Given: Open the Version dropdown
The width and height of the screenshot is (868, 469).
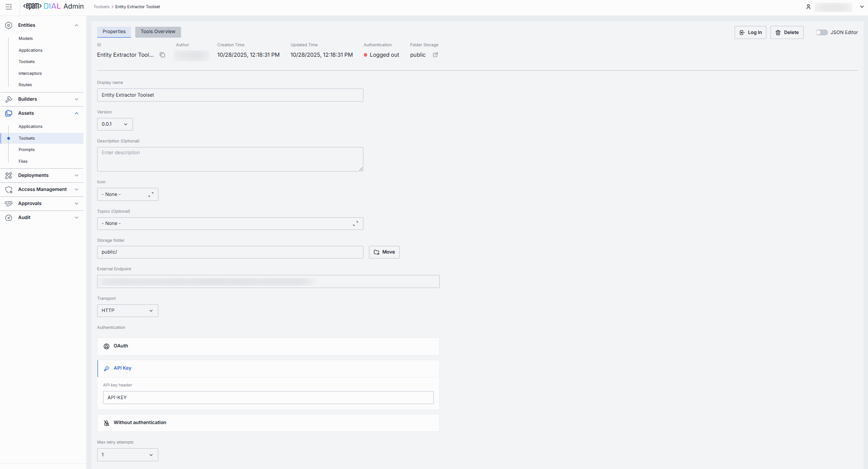Looking at the screenshot, I should tap(115, 124).
